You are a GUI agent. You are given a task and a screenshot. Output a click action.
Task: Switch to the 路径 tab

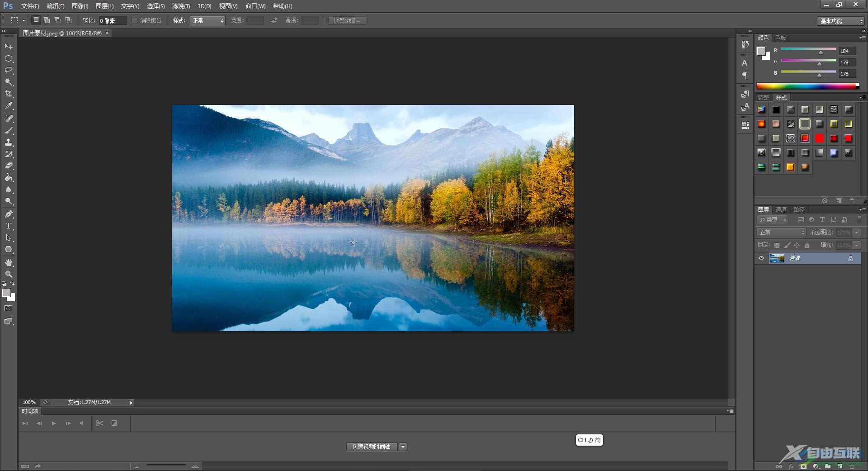tap(799, 210)
